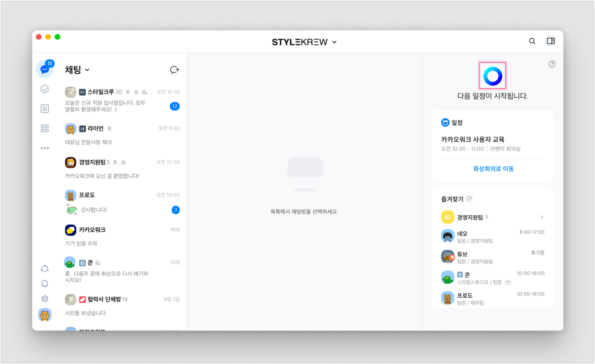595x364 pixels.
Task: Open the board list icon in the sidebar
Action: pyautogui.click(x=45, y=109)
